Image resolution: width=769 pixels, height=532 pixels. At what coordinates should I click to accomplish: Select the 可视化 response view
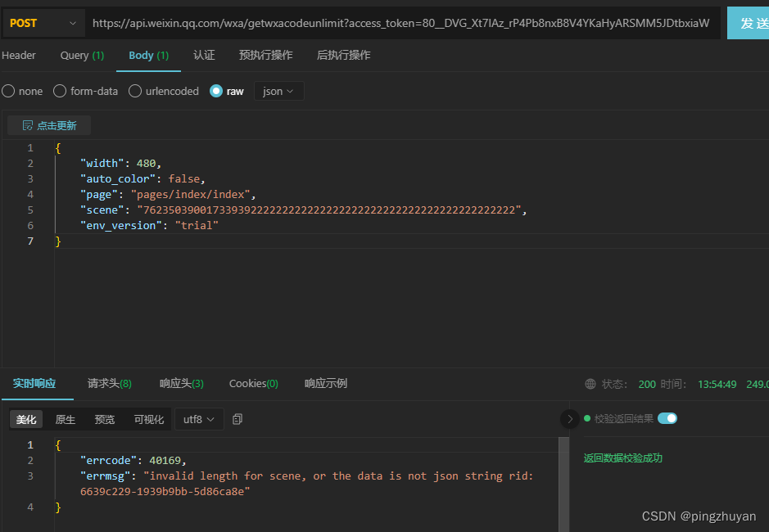tap(148, 419)
